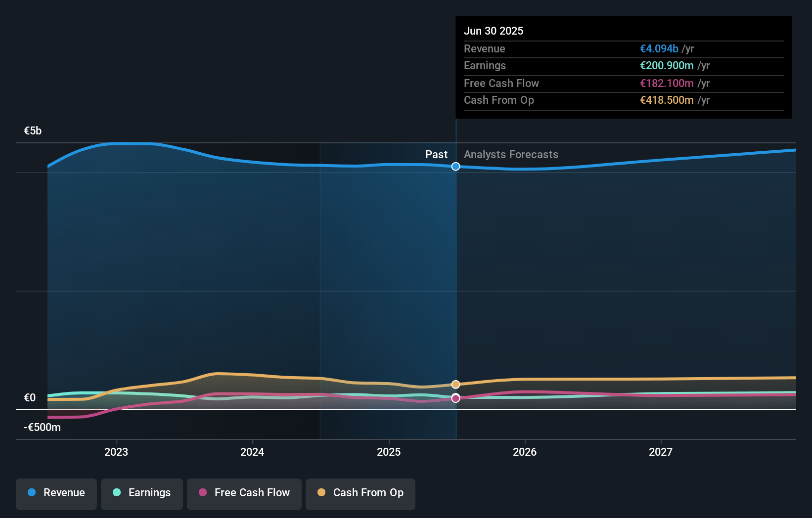This screenshot has width=812, height=518.
Task: Click the 2026 x-axis label
Action: [525, 452]
